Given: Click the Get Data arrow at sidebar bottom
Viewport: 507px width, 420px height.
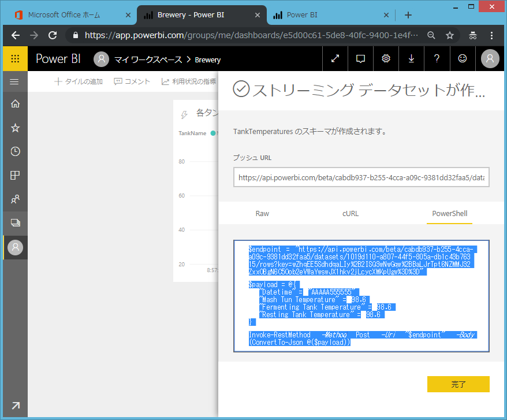Looking at the screenshot, I should pyautogui.click(x=15, y=406).
